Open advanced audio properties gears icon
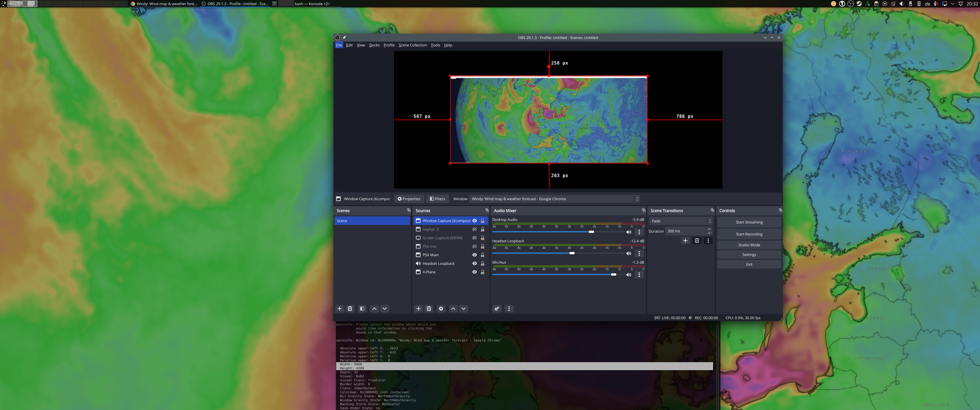Viewport: 980px width, 410px height. (x=497, y=308)
